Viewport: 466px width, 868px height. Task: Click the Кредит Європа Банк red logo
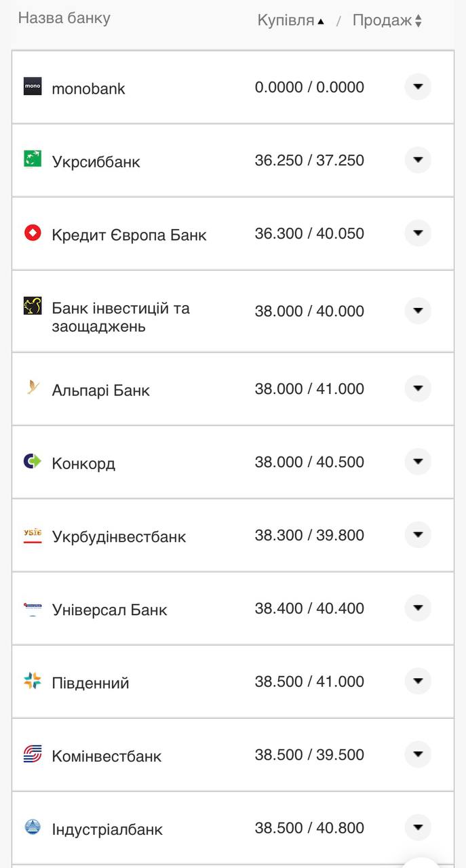coord(33,233)
